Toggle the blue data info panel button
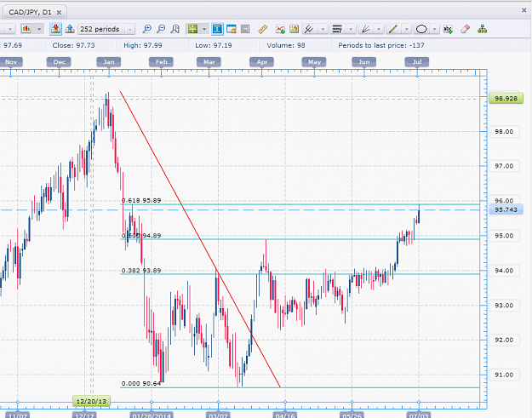Image resolution: width=532 pixels, height=418 pixels. tap(217, 29)
